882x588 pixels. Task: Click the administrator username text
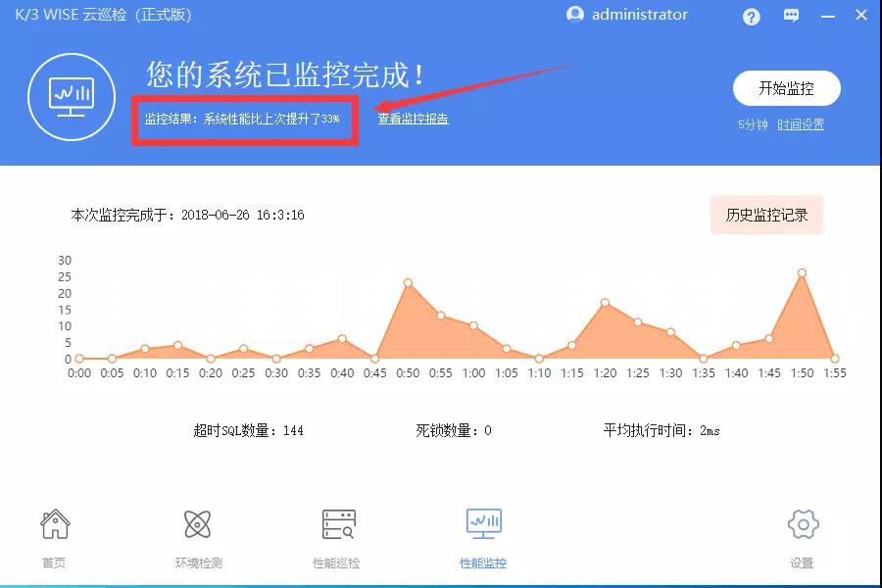click(x=640, y=15)
